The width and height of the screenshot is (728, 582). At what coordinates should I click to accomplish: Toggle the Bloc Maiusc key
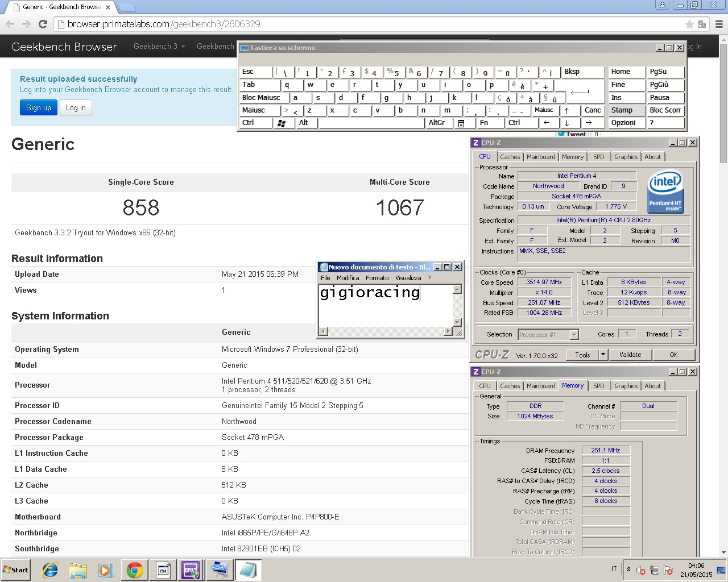tap(264, 98)
